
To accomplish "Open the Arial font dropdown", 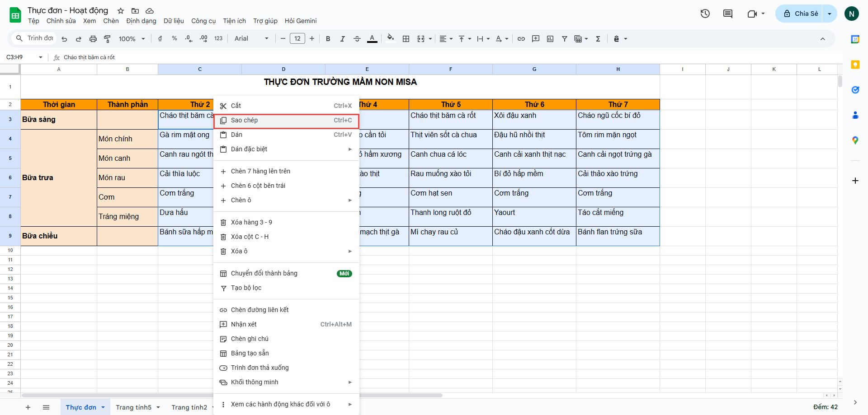I will [x=251, y=39].
